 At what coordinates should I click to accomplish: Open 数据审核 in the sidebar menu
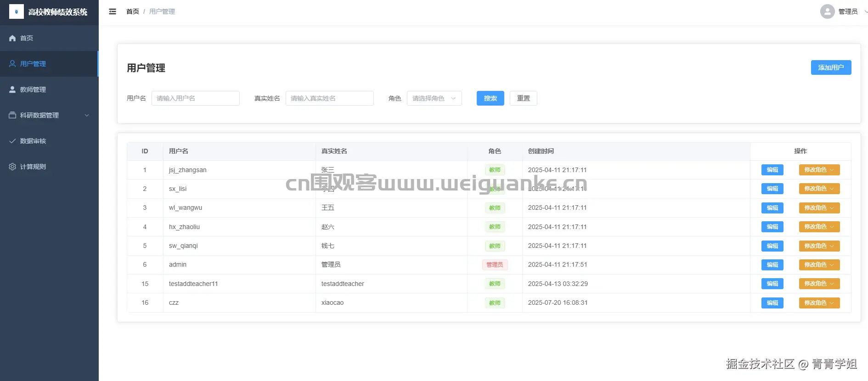point(49,141)
